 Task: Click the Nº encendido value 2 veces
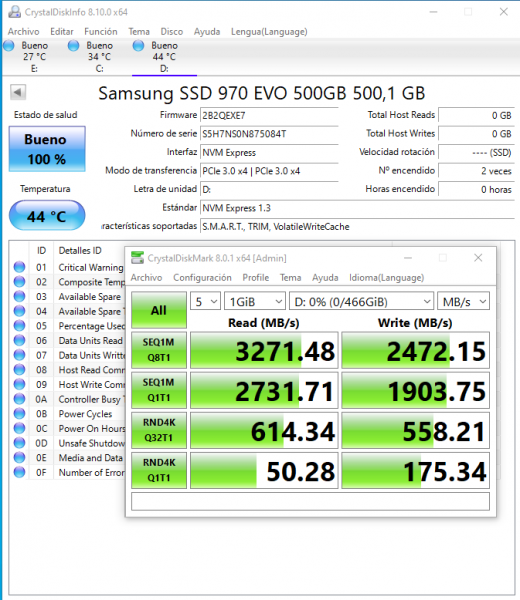pos(476,171)
